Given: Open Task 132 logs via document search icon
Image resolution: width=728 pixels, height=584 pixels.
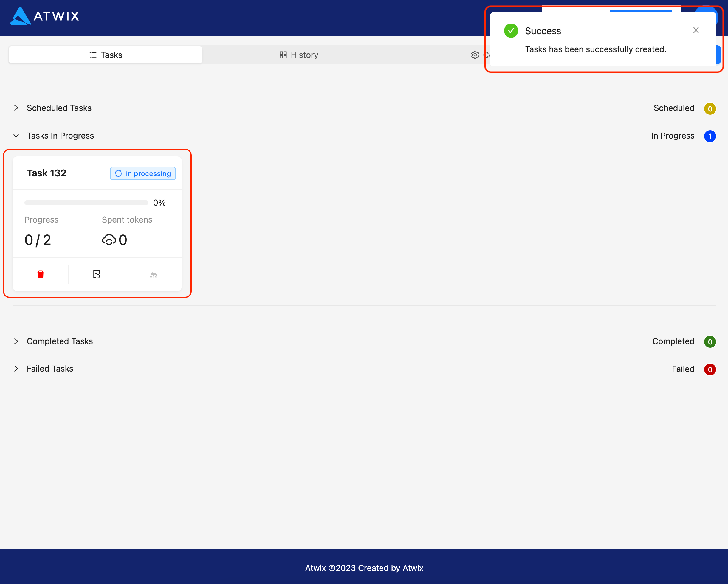Looking at the screenshot, I should [x=97, y=274].
